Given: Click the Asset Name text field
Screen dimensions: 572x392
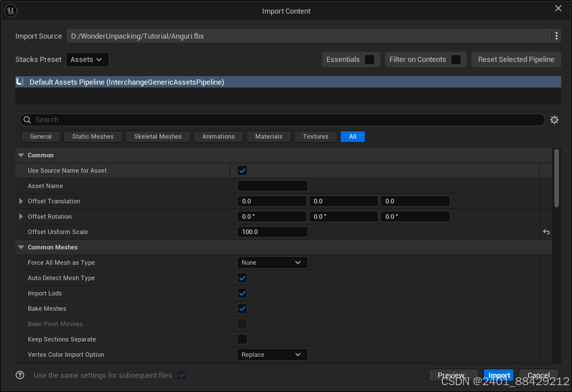Looking at the screenshot, I should [x=272, y=186].
